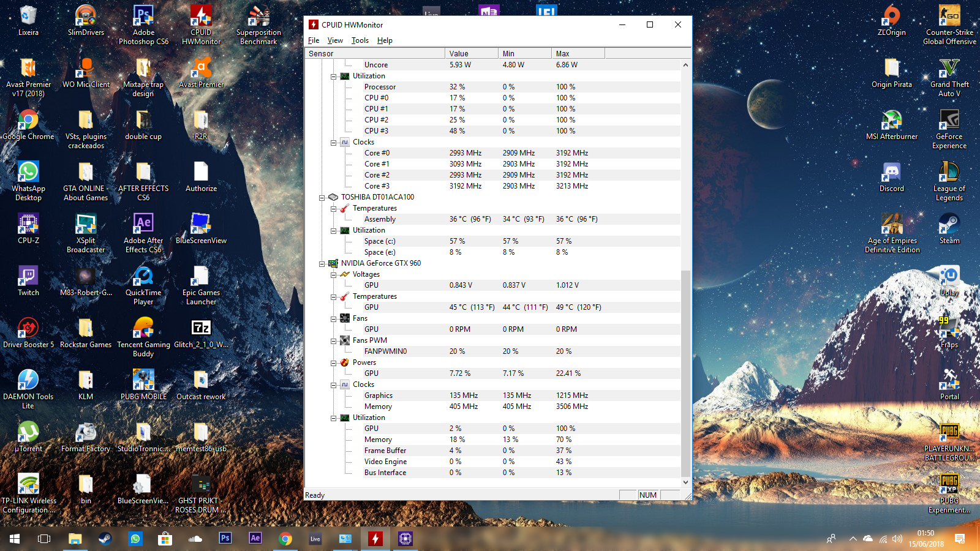This screenshot has height=551, width=980.
Task: Click the Sensor column header
Action: (375, 53)
